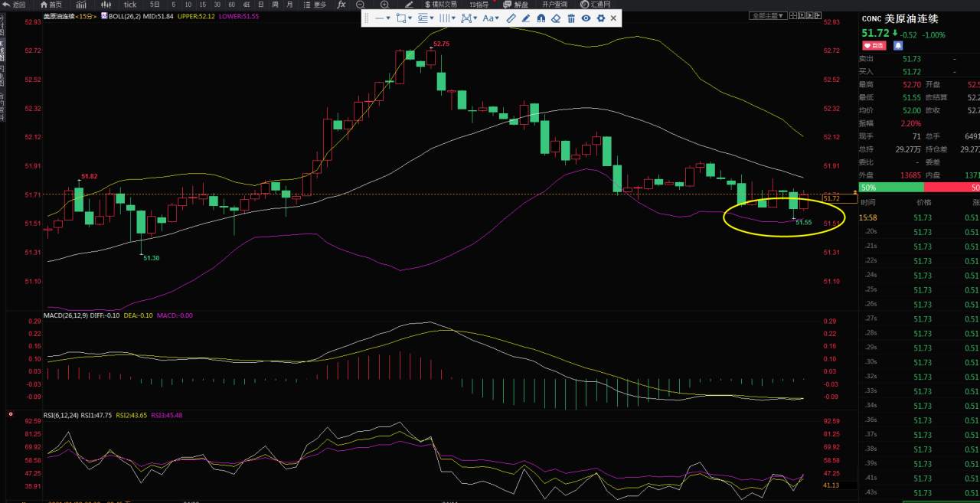The image size is (980, 503).
Task: Click the third chart layout icon beside 全部主量
Action: [x=810, y=15]
